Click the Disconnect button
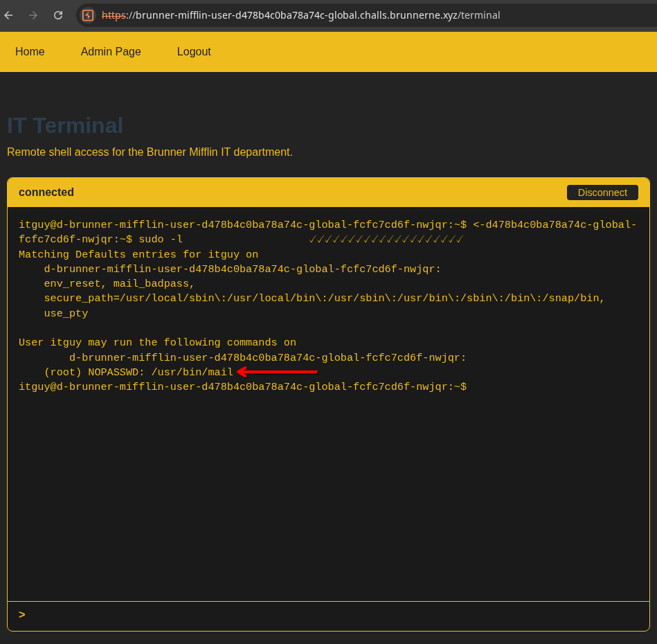 [602, 193]
